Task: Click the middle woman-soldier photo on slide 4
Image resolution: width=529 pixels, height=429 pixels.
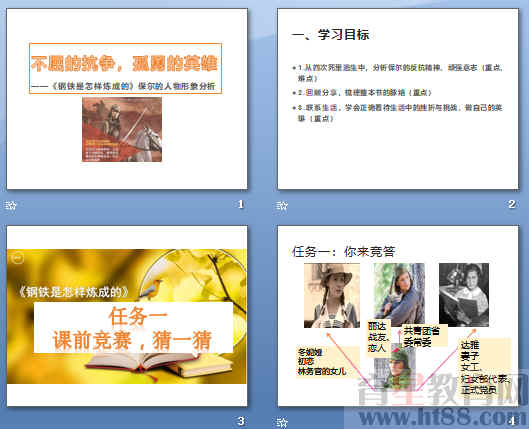Action: tap(399, 294)
